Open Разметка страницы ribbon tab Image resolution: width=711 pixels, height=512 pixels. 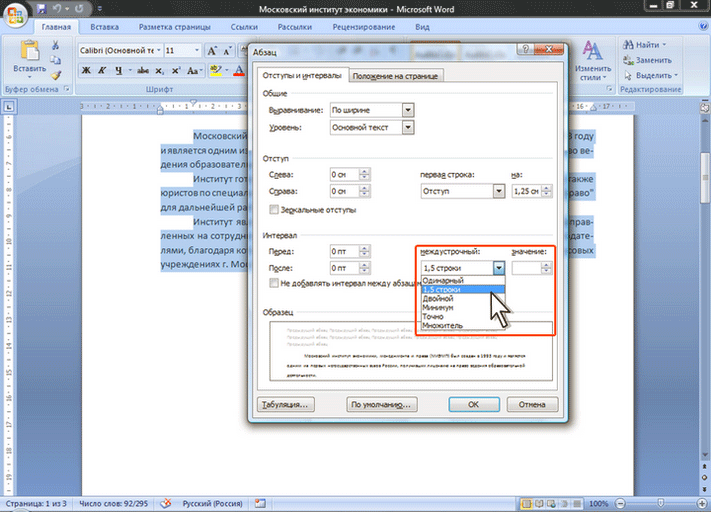pyautogui.click(x=175, y=27)
